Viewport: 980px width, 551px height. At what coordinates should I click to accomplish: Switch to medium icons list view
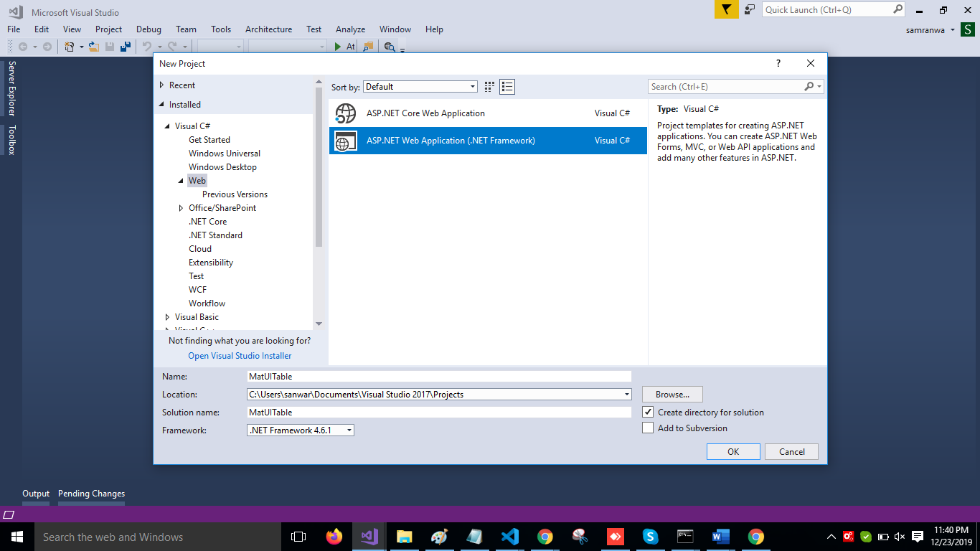click(x=507, y=87)
